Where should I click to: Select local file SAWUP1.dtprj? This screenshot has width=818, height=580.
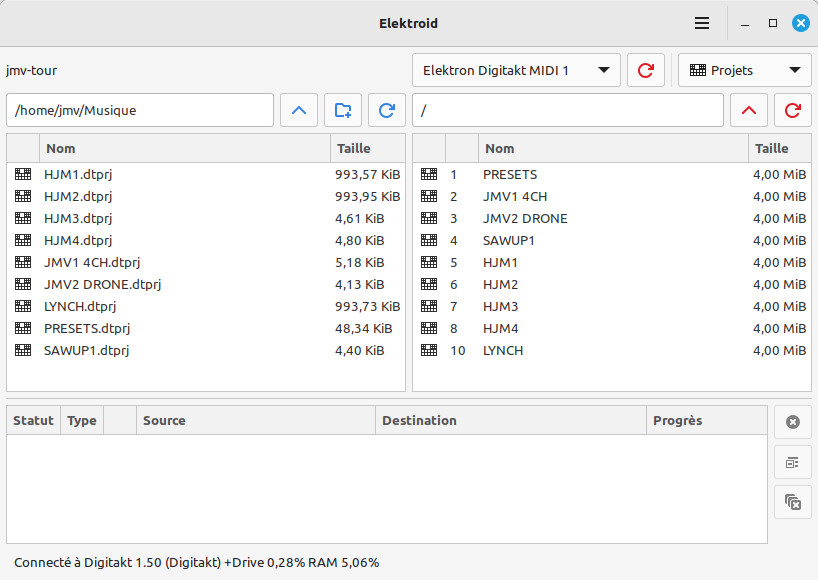coord(206,350)
